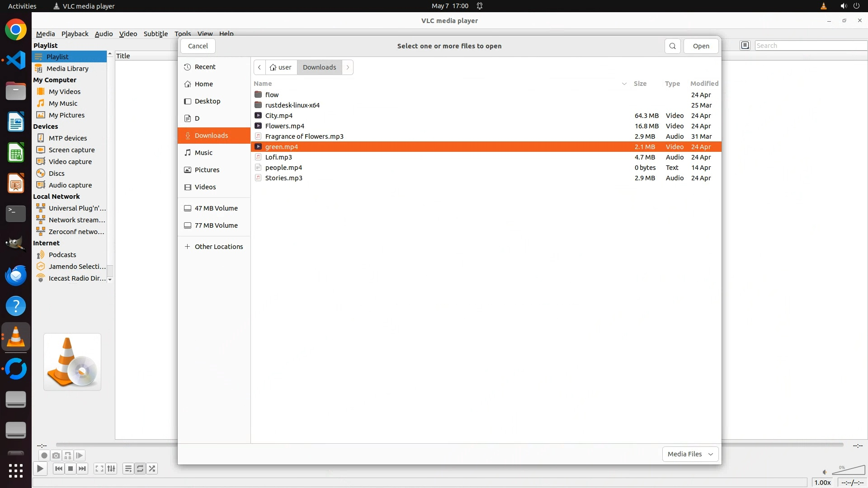The image size is (868, 488).
Task: Open the Media menu
Action: point(45,34)
